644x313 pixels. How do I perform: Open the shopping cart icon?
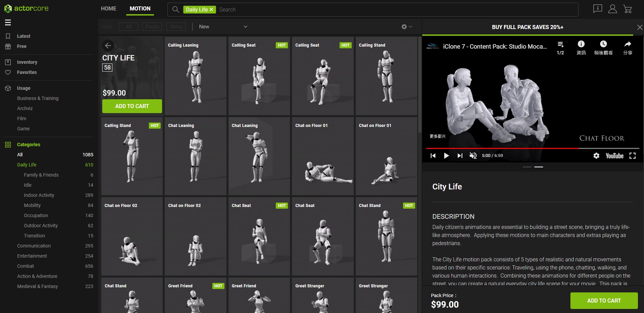(x=627, y=9)
